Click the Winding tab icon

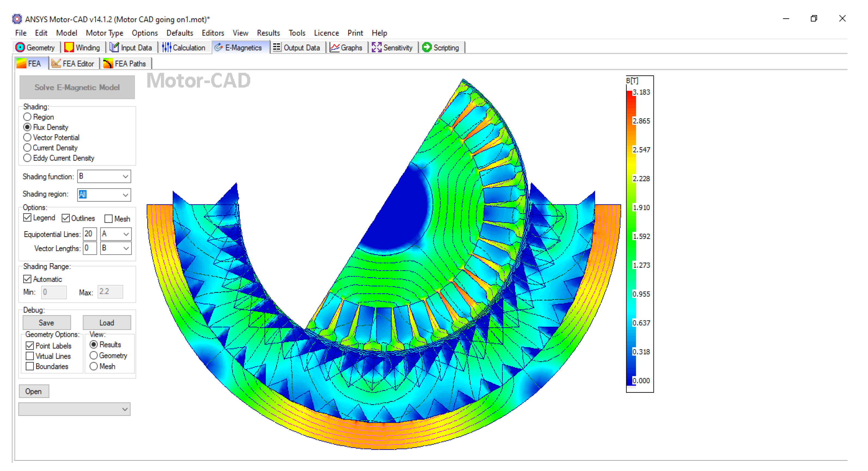point(69,47)
